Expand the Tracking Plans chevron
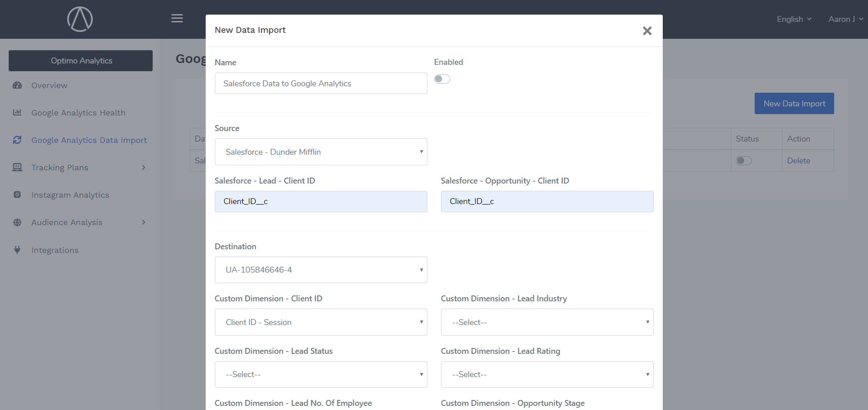The width and height of the screenshot is (868, 410). (144, 168)
